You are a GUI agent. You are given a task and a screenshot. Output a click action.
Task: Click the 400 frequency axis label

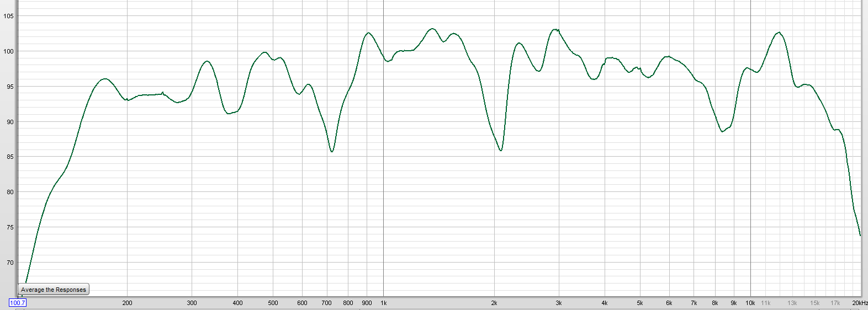(x=237, y=303)
